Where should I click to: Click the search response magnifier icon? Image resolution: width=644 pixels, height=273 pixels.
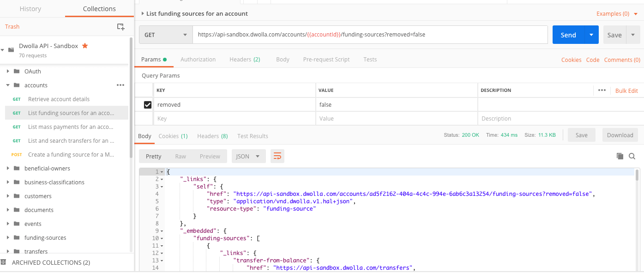(632, 156)
